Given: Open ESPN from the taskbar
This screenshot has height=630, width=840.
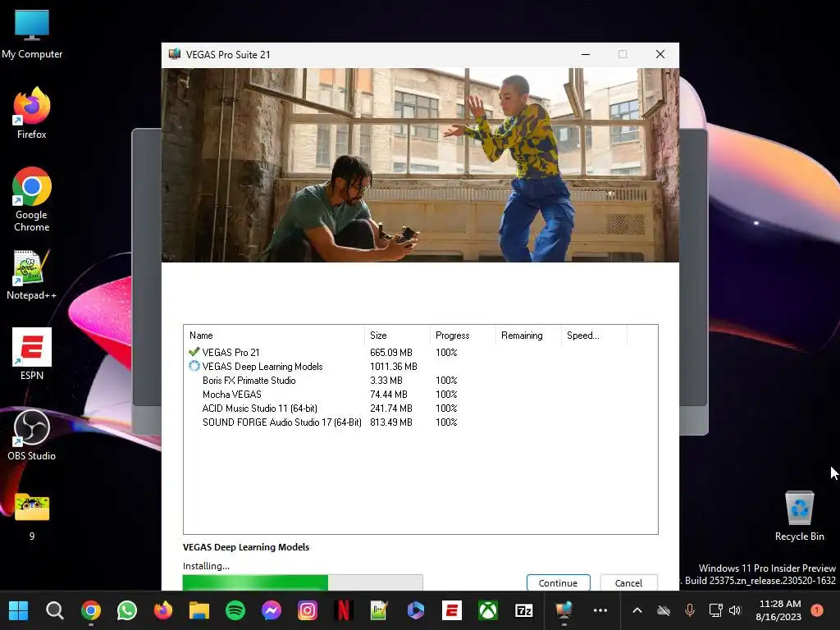Looking at the screenshot, I should click(452, 610).
